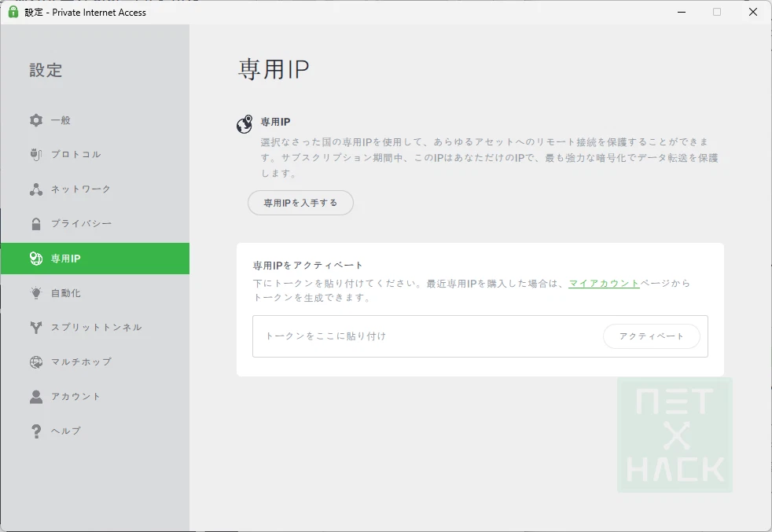Select the network nodes icon for ネットワーク
Image resolution: width=772 pixels, height=532 pixels.
coord(36,189)
